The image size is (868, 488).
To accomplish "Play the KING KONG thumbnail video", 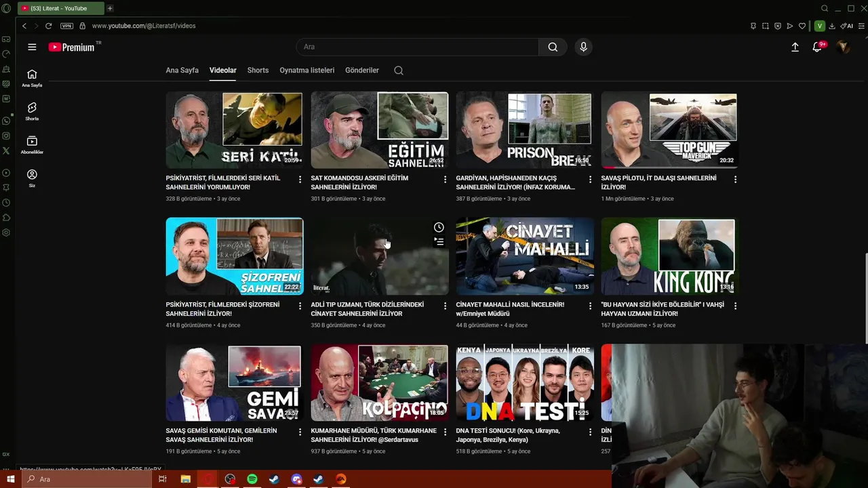I will [669, 256].
